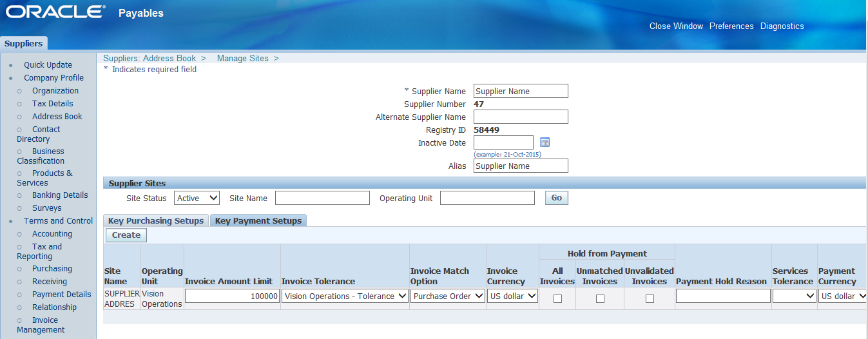
Task: Enable the Unmatched Invoices hold checkbox
Action: (x=600, y=298)
